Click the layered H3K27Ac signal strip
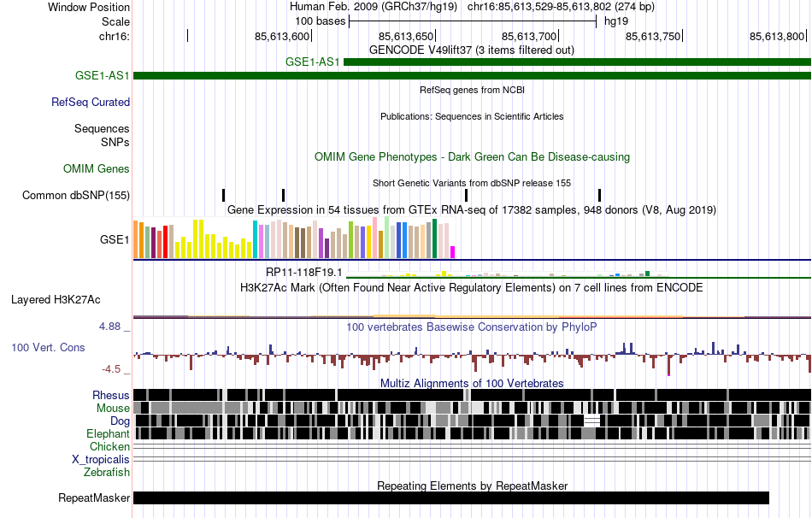The height and width of the screenshot is (518, 812). (x=473, y=316)
